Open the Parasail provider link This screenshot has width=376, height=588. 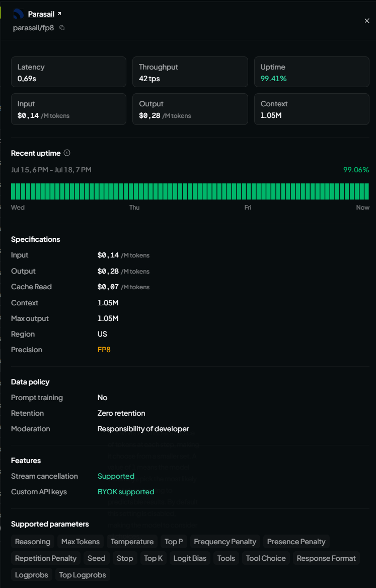pos(41,14)
